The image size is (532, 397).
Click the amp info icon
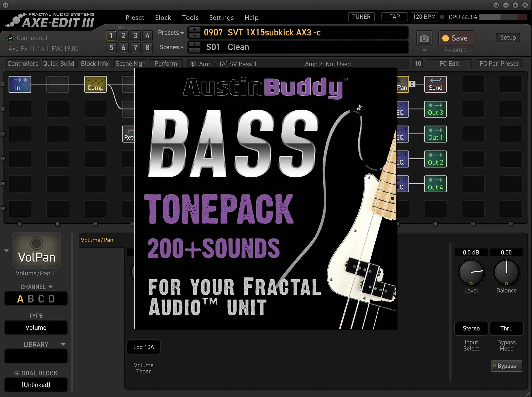click(192, 64)
